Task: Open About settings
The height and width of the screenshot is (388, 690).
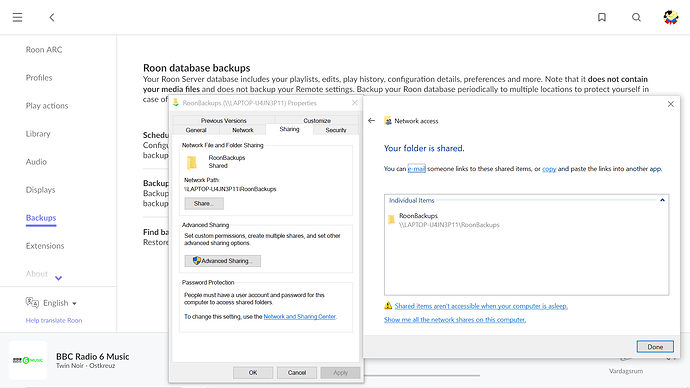Action: [37, 274]
